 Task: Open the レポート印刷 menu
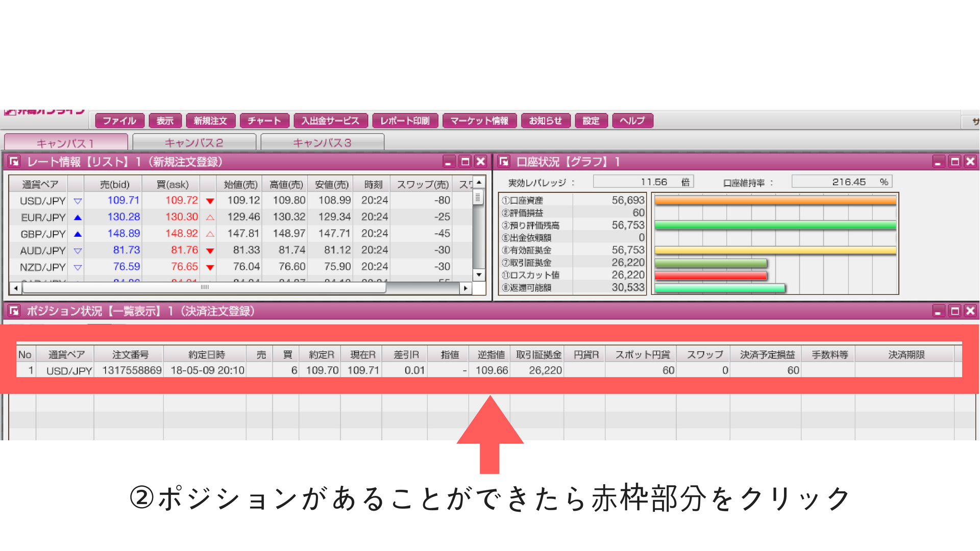click(405, 121)
